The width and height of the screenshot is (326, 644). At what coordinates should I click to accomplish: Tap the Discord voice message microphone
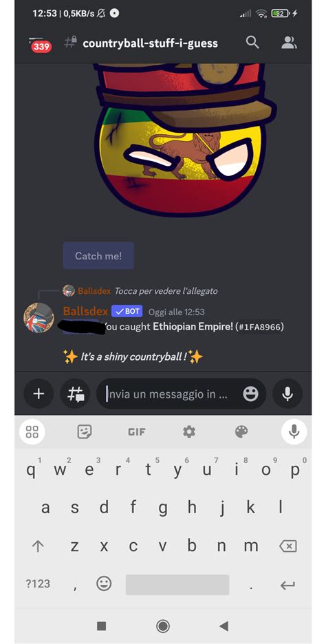pyautogui.click(x=287, y=394)
